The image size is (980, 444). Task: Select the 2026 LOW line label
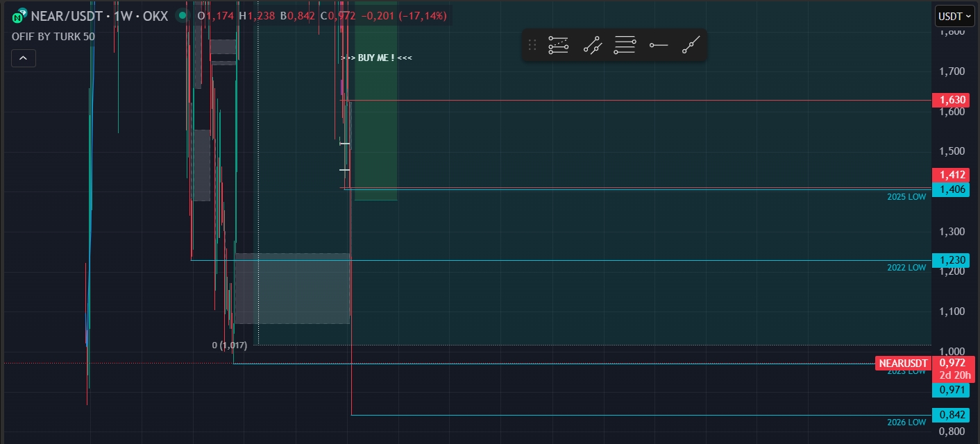click(x=906, y=422)
